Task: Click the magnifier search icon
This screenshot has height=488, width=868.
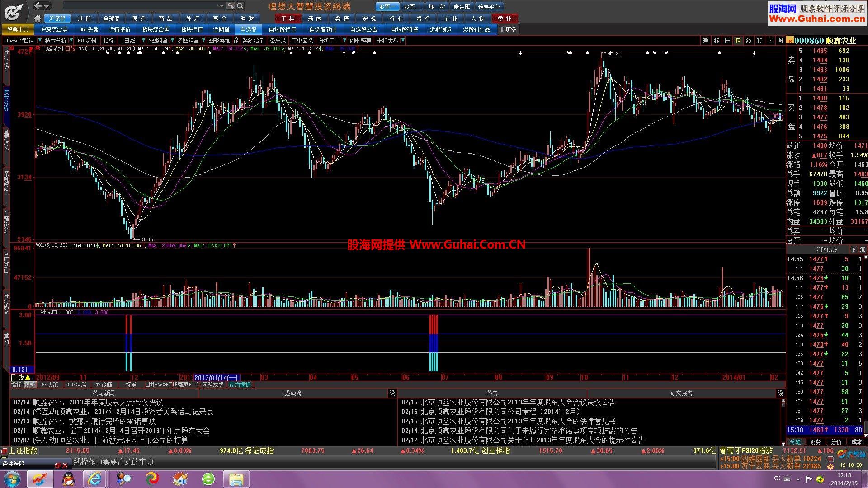Action: pyautogui.click(x=241, y=6)
